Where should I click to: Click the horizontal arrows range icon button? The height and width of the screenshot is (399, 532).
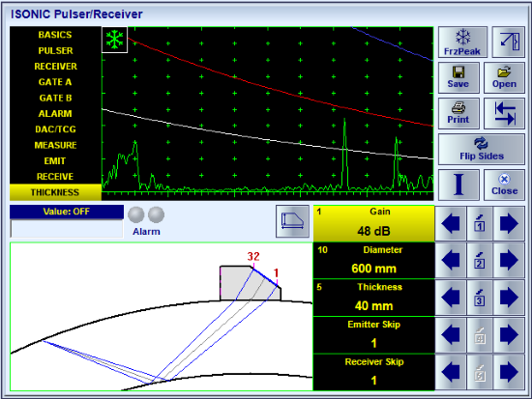click(504, 114)
